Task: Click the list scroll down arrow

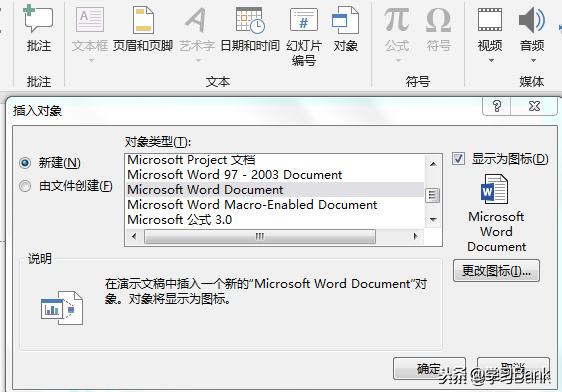Action: pyautogui.click(x=433, y=220)
